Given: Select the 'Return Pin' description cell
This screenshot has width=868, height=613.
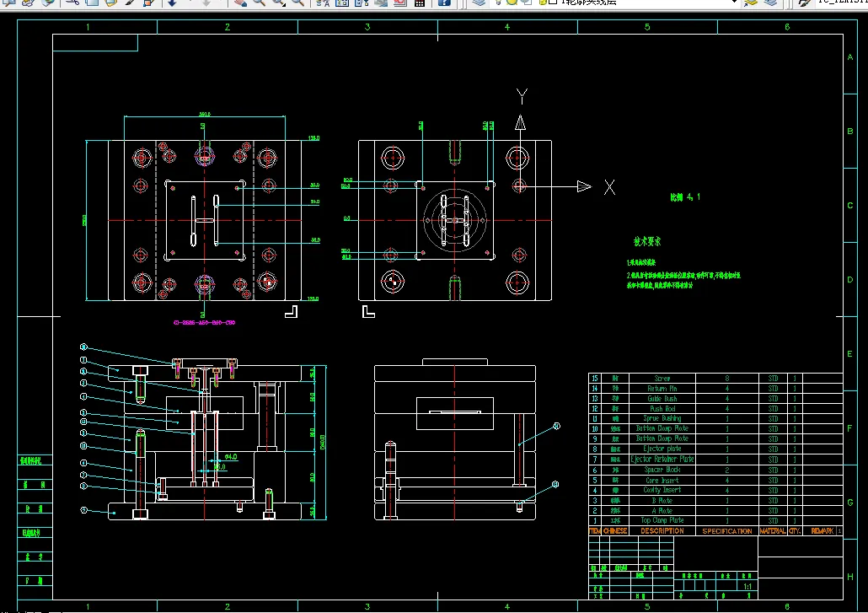Looking at the screenshot, I should point(662,389).
